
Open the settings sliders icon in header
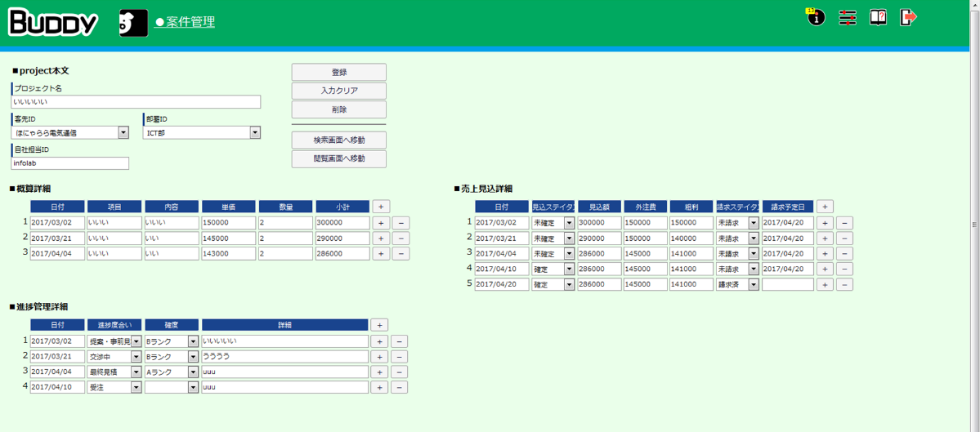coord(848,18)
